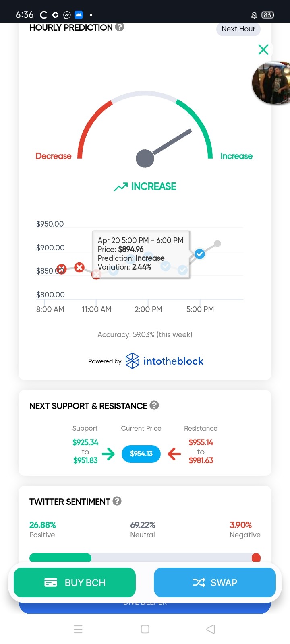
Task: Tap the BUY BCH button
Action: [75, 582]
